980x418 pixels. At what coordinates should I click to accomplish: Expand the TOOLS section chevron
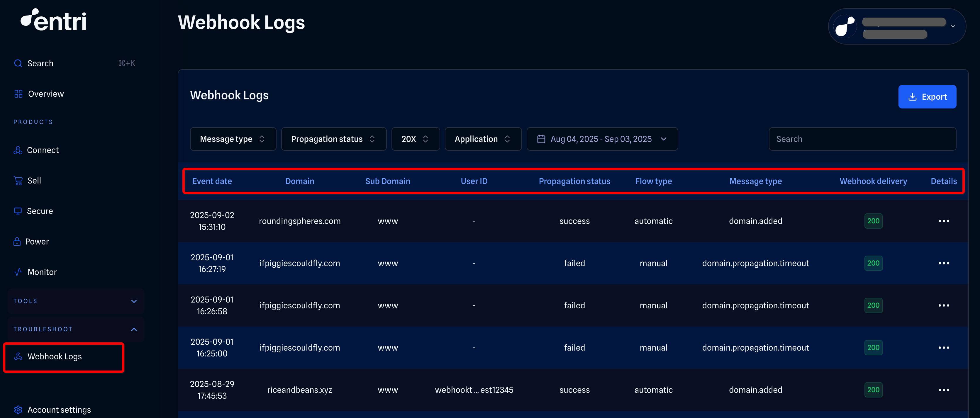[x=134, y=301]
